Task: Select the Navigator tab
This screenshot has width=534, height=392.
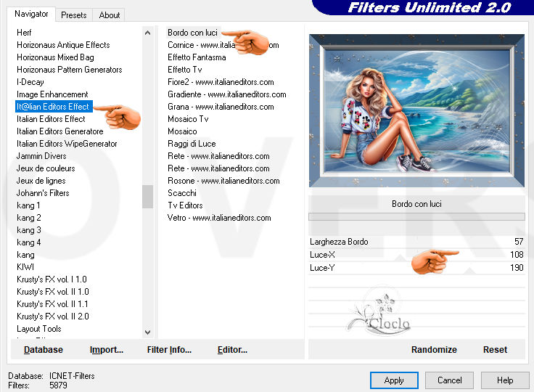Action: click(x=31, y=14)
